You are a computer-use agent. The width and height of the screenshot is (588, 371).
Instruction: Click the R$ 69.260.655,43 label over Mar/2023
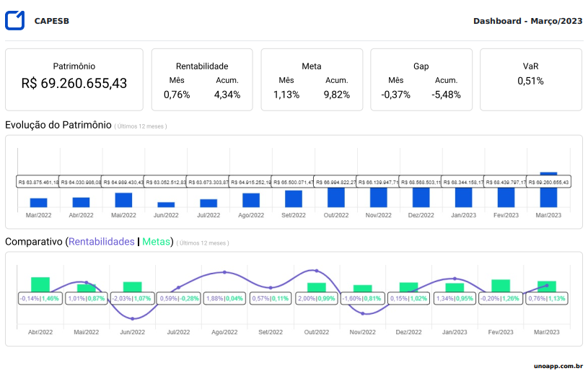click(x=548, y=183)
